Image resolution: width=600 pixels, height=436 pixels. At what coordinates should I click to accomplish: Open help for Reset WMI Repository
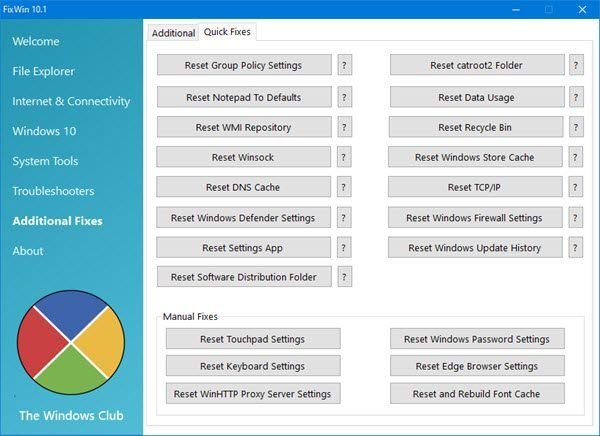pyautogui.click(x=344, y=127)
